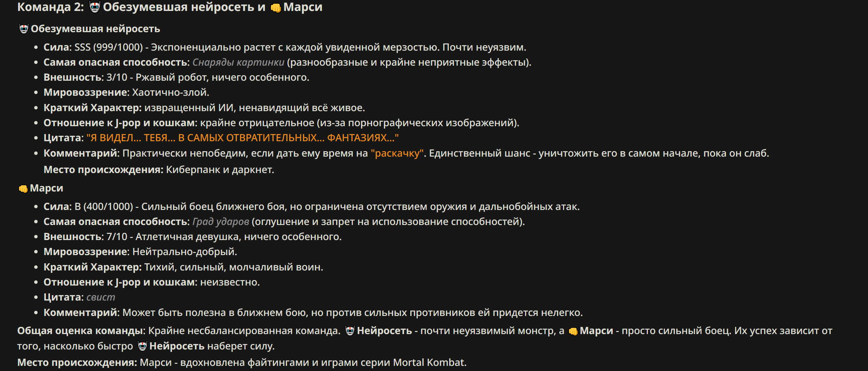
Task: Click robot emoji before Нейросеть in Общая оценка
Action: [350, 331]
